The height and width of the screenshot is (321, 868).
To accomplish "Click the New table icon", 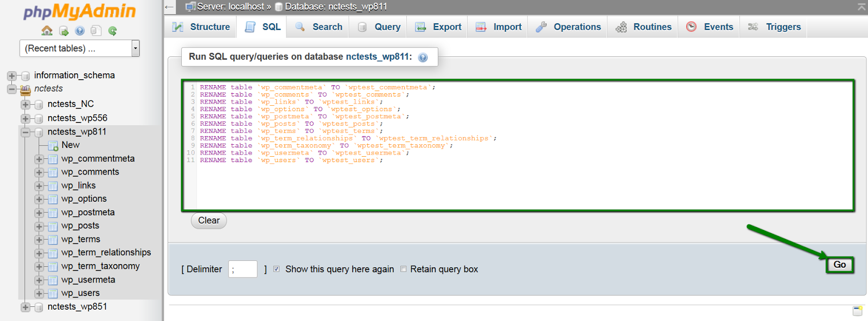I will pos(53,145).
